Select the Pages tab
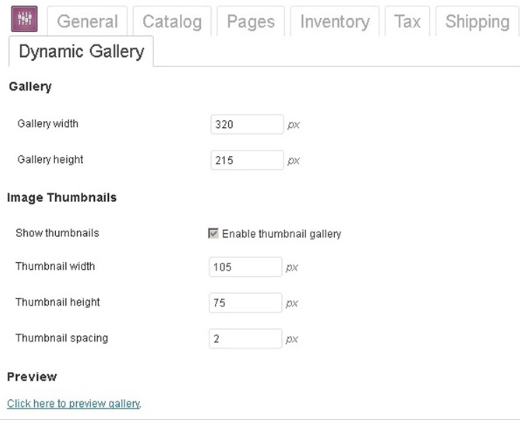The width and height of the screenshot is (520, 424). tap(251, 22)
